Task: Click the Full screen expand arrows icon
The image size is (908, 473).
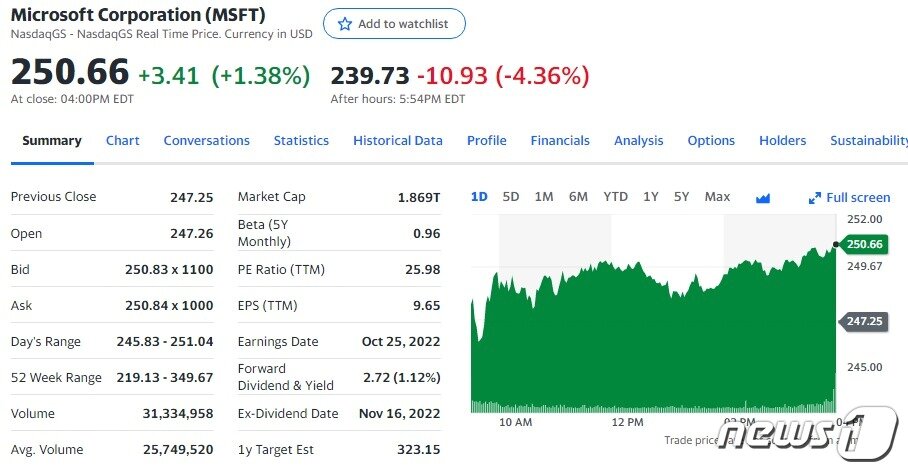Action: point(815,198)
